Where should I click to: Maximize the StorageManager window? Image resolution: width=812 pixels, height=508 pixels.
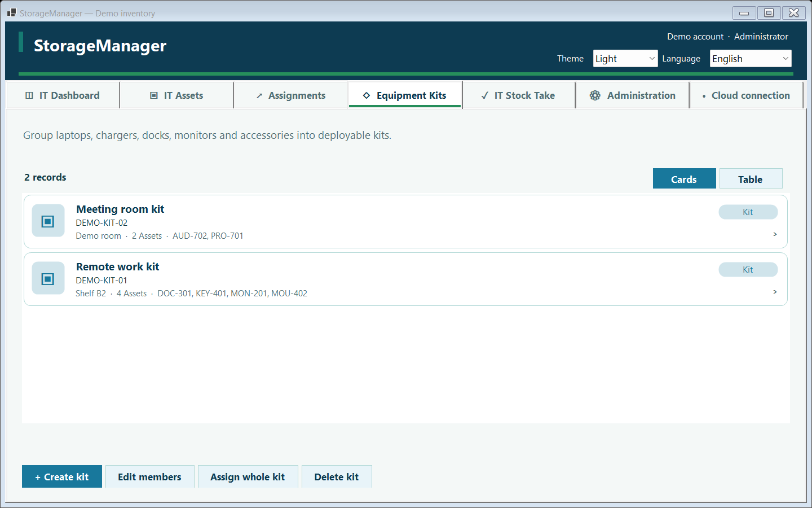click(x=769, y=12)
